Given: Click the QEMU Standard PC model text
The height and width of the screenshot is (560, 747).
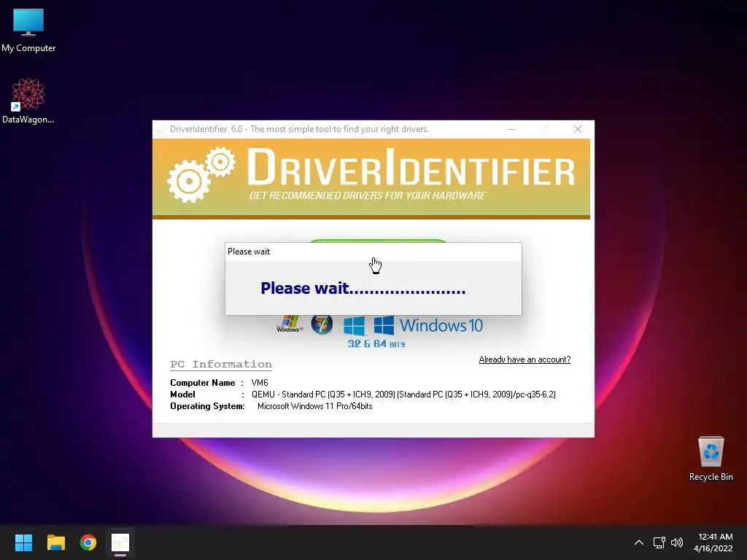Looking at the screenshot, I should 403,394.
